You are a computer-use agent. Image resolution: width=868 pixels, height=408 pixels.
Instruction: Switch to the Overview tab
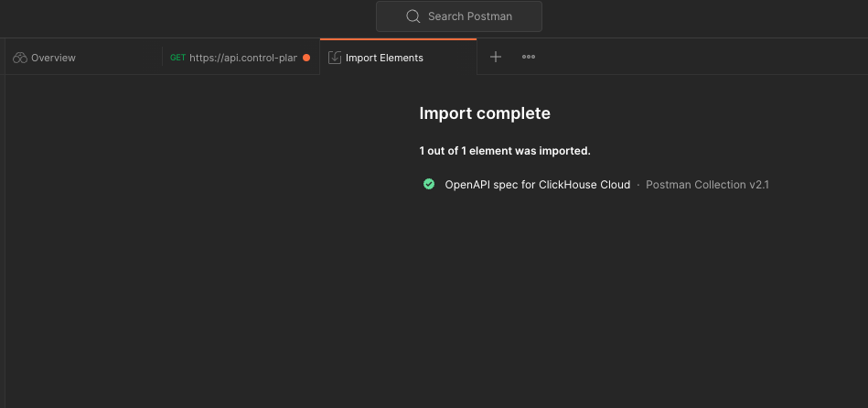[53, 58]
